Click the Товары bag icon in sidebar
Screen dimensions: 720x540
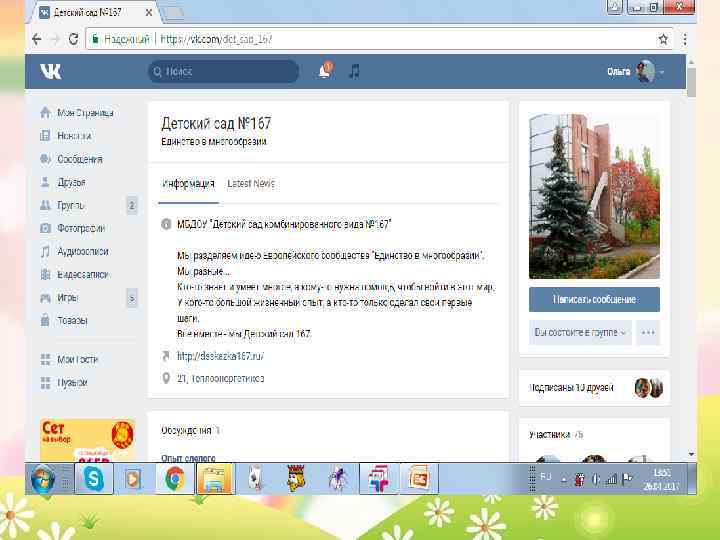tap(45, 320)
